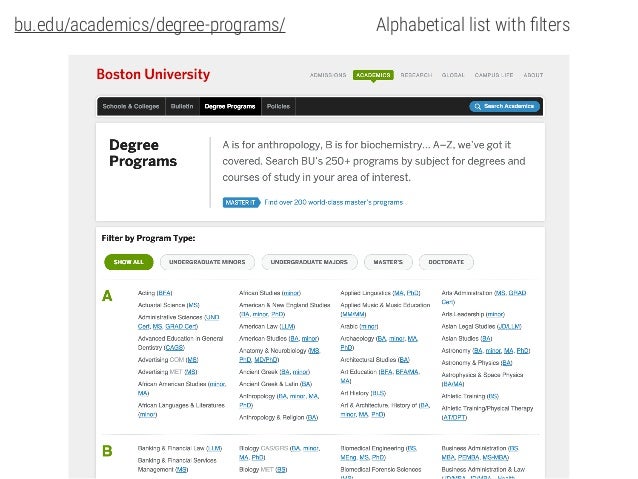Click the blue MASTER IT badge

pyautogui.click(x=241, y=202)
